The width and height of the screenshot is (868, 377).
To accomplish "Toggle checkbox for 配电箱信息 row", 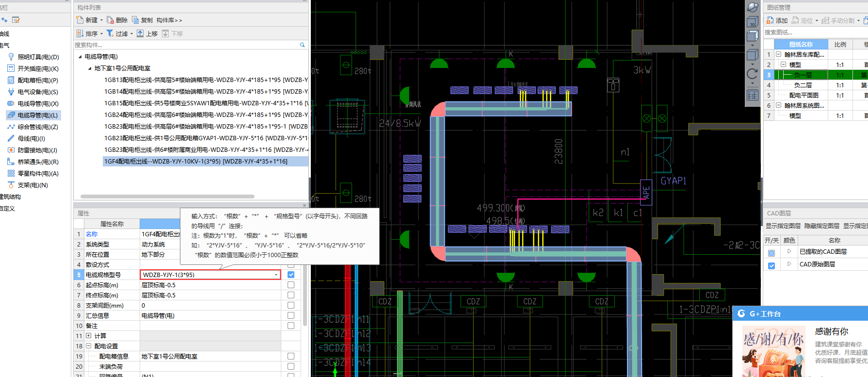I will coord(291,356).
